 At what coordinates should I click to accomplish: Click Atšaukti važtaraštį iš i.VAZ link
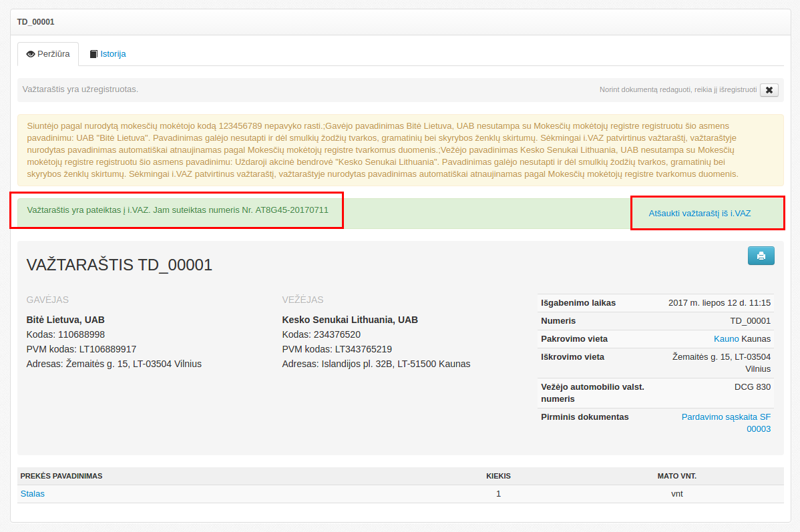click(x=699, y=214)
